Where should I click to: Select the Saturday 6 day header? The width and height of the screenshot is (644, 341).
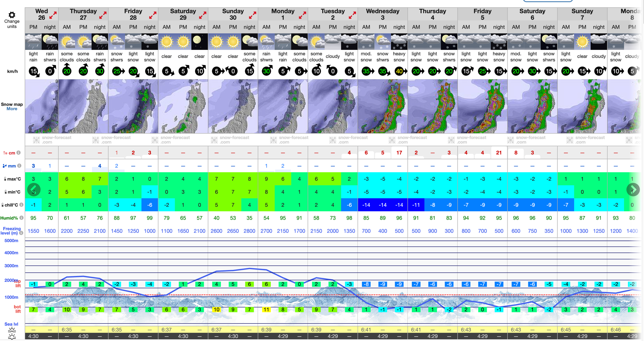click(x=532, y=14)
